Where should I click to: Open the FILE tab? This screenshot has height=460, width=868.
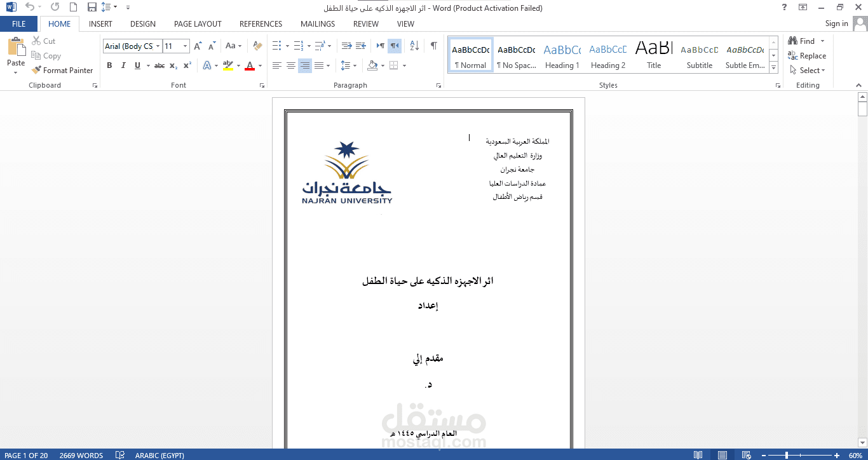pyautogui.click(x=19, y=24)
